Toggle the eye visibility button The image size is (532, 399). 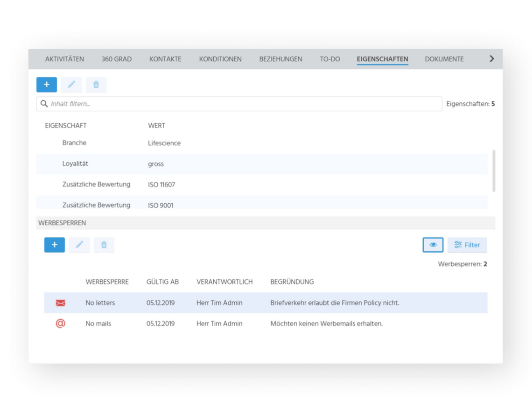pos(433,245)
